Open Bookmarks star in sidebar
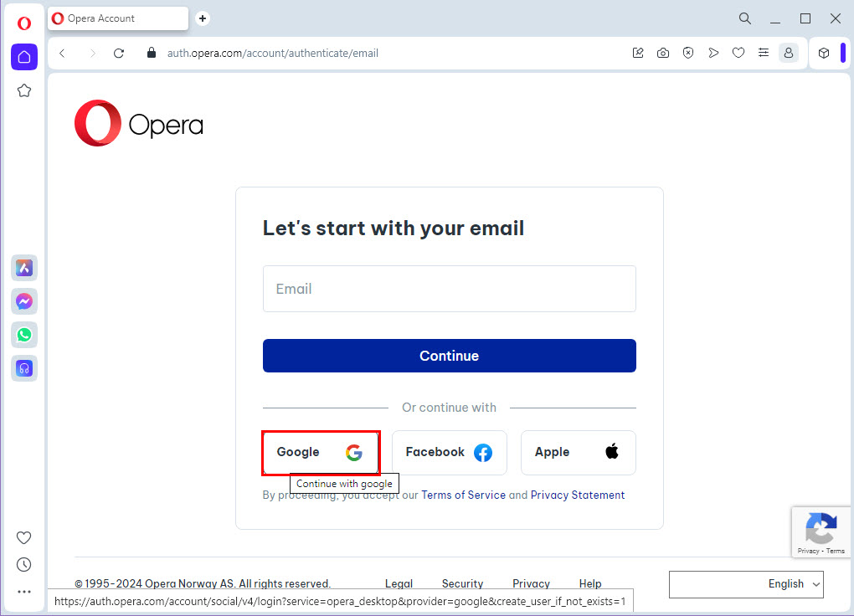Image resolution: width=854 pixels, height=616 pixels. coord(24,90)
